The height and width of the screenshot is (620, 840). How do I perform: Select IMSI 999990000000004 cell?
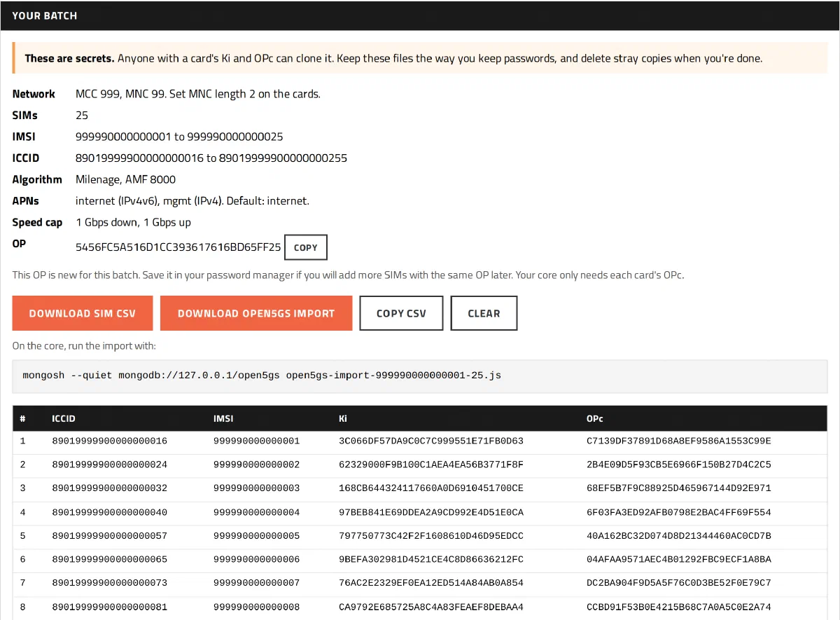(x=256, y=512)
